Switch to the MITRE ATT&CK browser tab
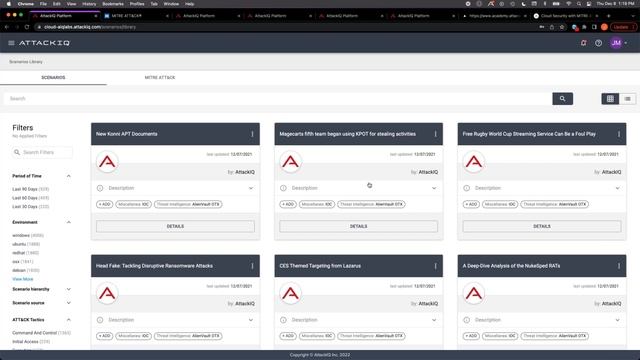The width and height of the screenshot is (640, 360). tap(135, 16)
